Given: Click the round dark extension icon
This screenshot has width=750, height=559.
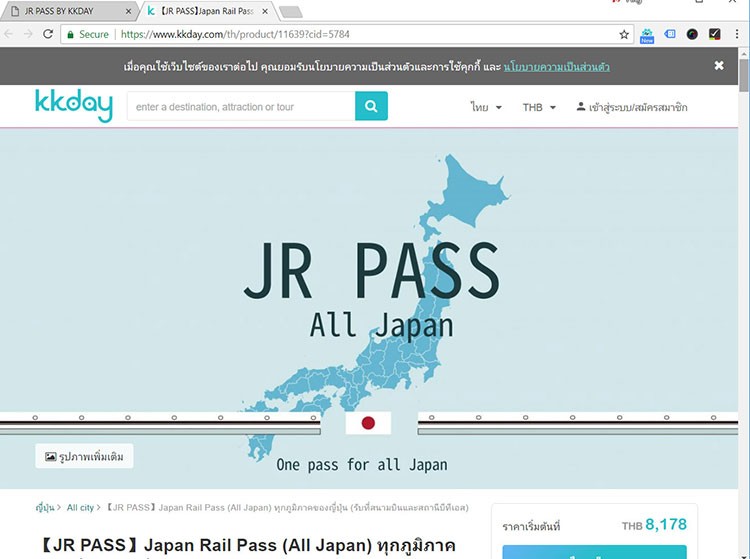Looking at the screenshot, I should [692, 34].
